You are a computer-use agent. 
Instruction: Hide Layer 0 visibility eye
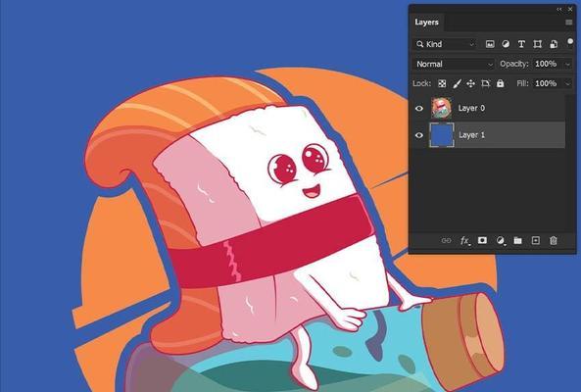pyautogui.click(x=419, y=109)
